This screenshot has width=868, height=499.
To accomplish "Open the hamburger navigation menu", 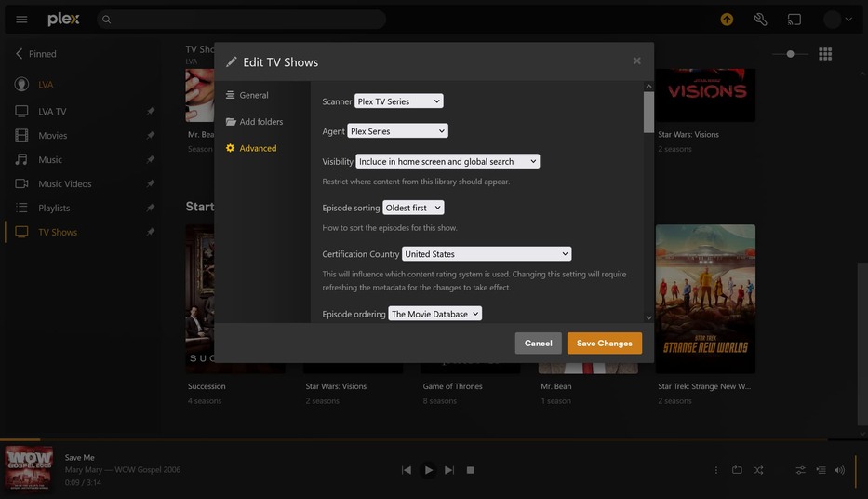I will pos(21,20).
